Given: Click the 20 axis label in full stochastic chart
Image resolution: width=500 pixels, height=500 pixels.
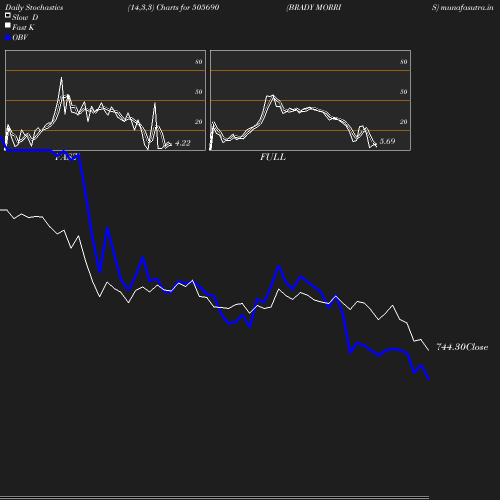Looking at the screenshot, I should pos(404,122).
